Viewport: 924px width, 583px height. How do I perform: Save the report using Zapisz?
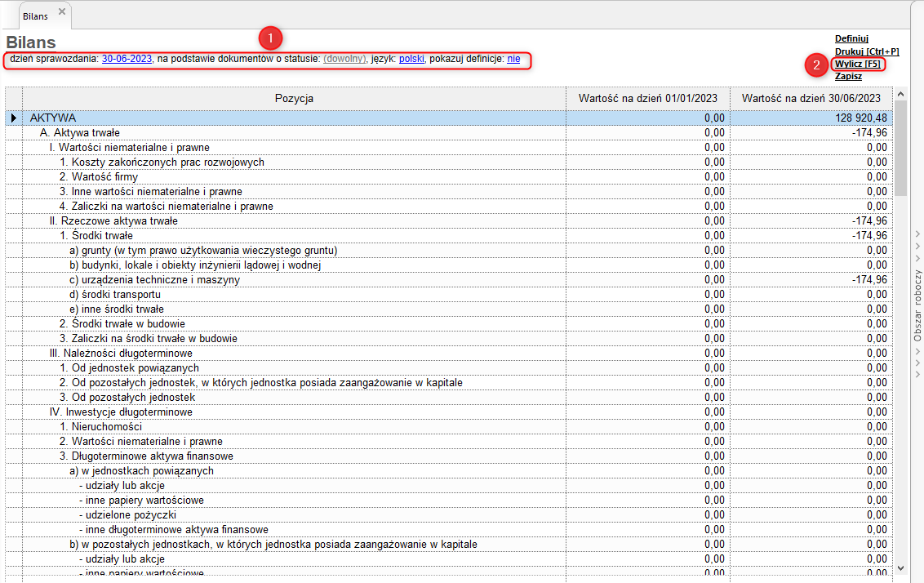tap(848, 76)
